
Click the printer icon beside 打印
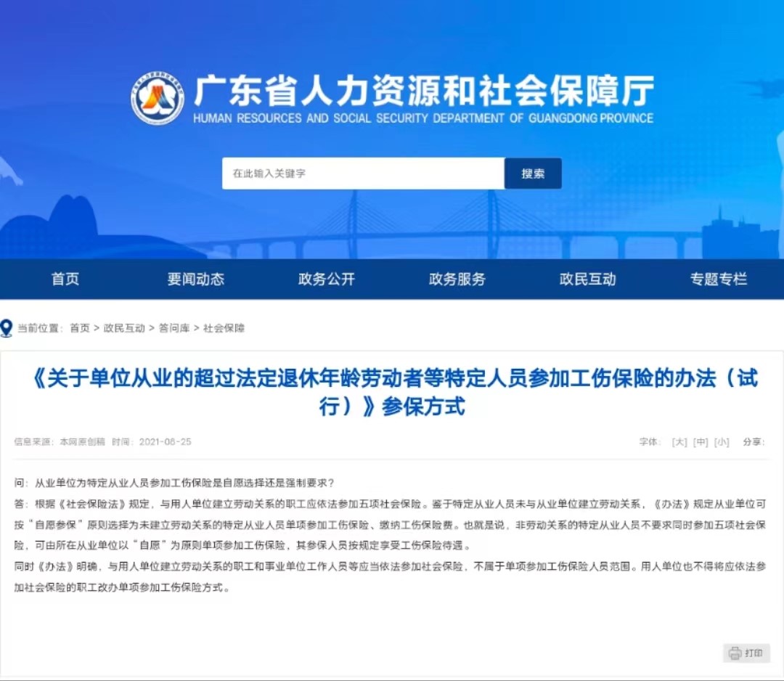735,653
